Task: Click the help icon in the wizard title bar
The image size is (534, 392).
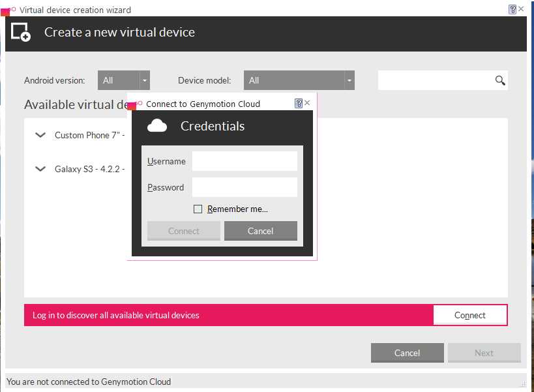Action: [512, 10]
